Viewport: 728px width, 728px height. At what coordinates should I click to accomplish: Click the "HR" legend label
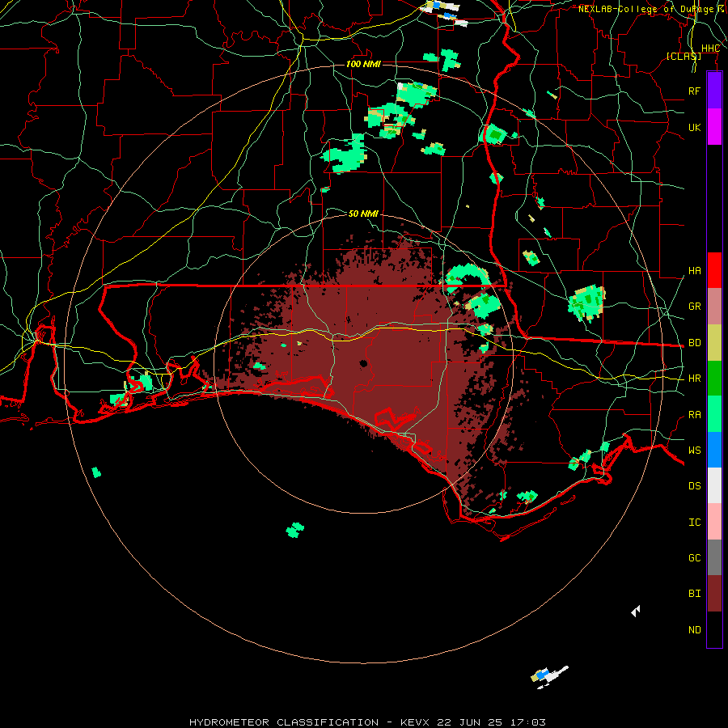pos(694,379)
